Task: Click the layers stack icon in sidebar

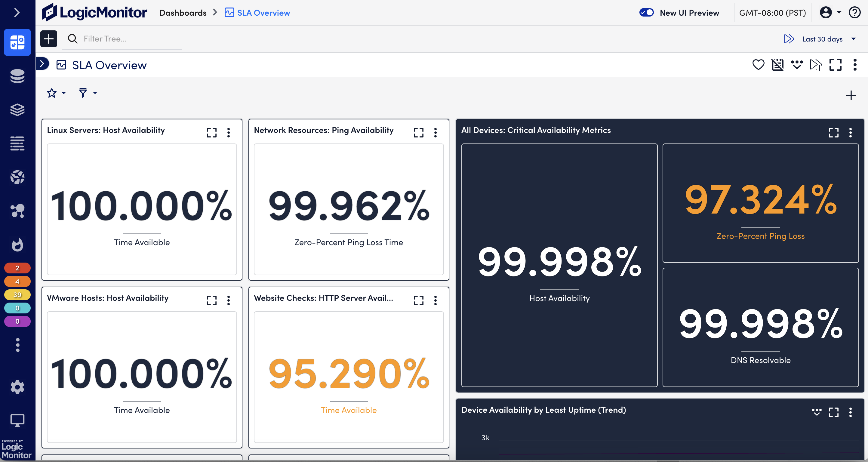Action: click(x=17, y=109)
